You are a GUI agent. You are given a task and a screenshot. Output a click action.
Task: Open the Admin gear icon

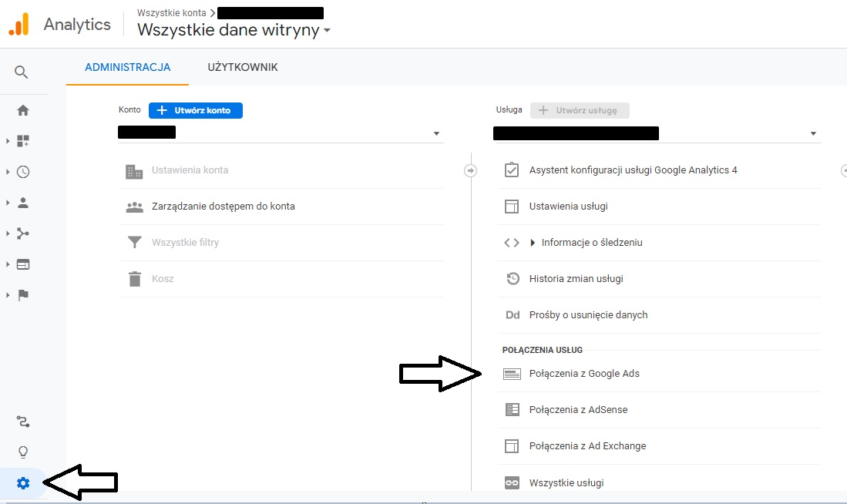tap(23, 483)
